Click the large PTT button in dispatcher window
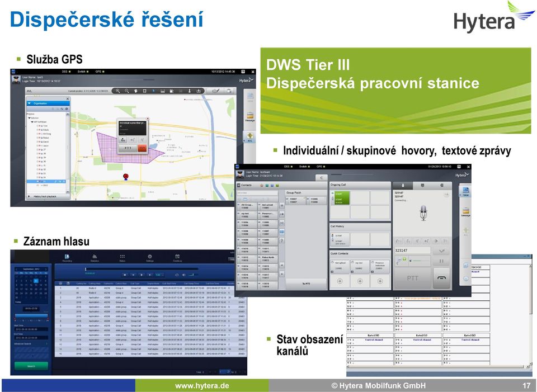537x392 pixels. tap(413, 278)
